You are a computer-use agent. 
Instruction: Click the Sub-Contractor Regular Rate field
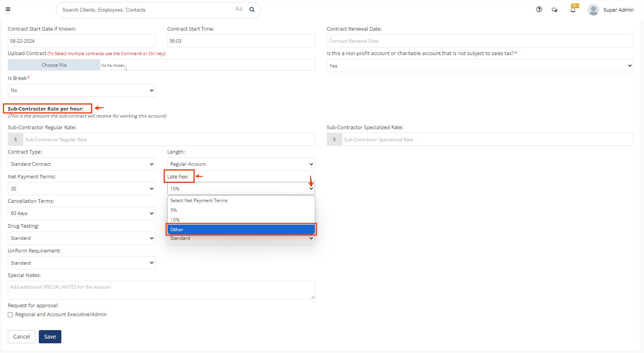pos(168,140)
